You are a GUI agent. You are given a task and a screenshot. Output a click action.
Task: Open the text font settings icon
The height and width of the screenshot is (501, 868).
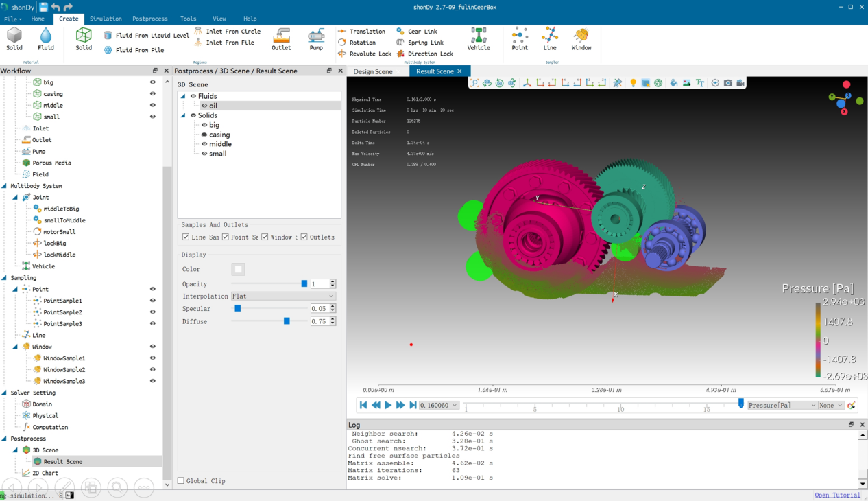coord(699,83)
